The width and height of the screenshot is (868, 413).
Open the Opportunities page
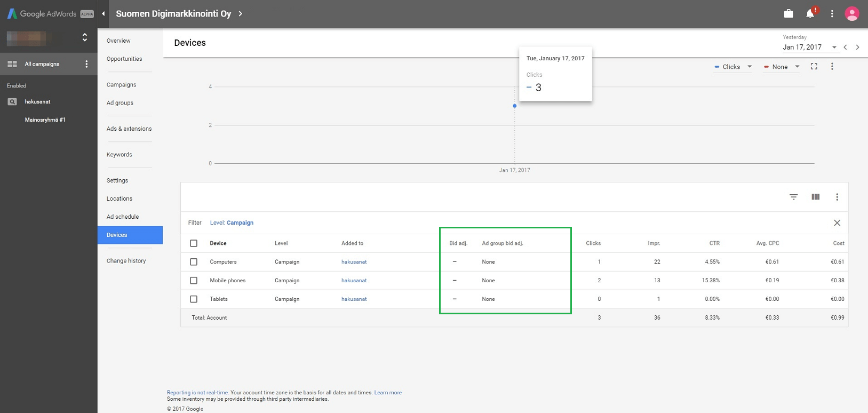(124, 59)
